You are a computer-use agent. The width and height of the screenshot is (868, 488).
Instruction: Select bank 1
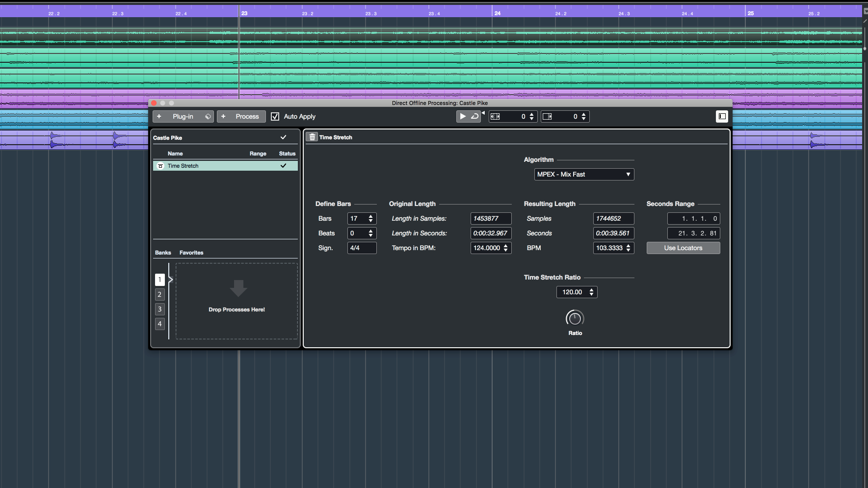pos(159,280)
